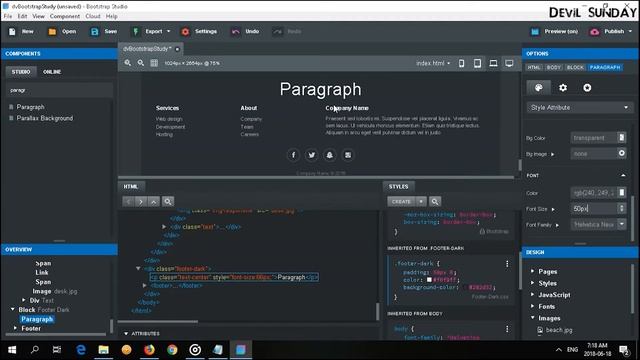Open the File menu

point(8,16)
